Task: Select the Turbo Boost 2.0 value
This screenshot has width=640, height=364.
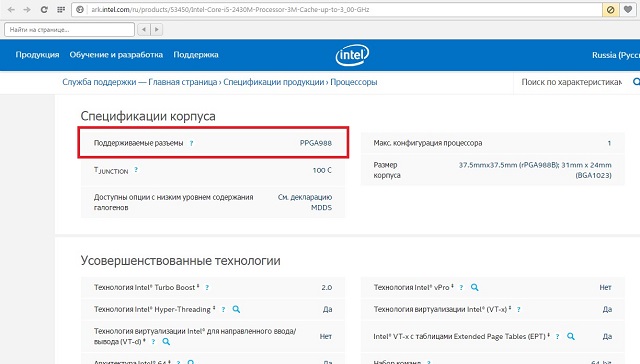Action: (x=327, y=288)
